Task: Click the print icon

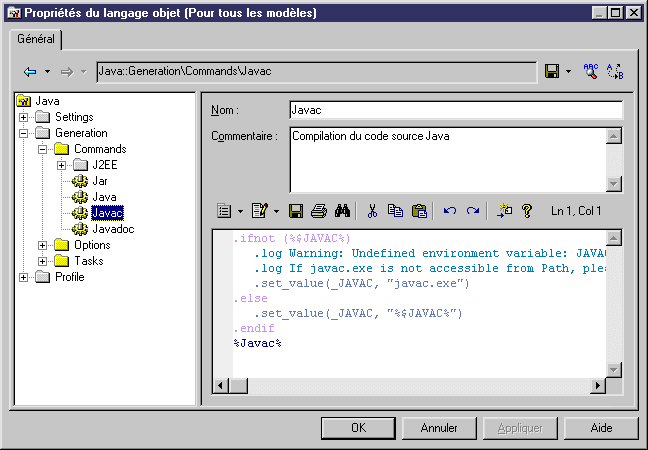Action: (x=319, y=211)
